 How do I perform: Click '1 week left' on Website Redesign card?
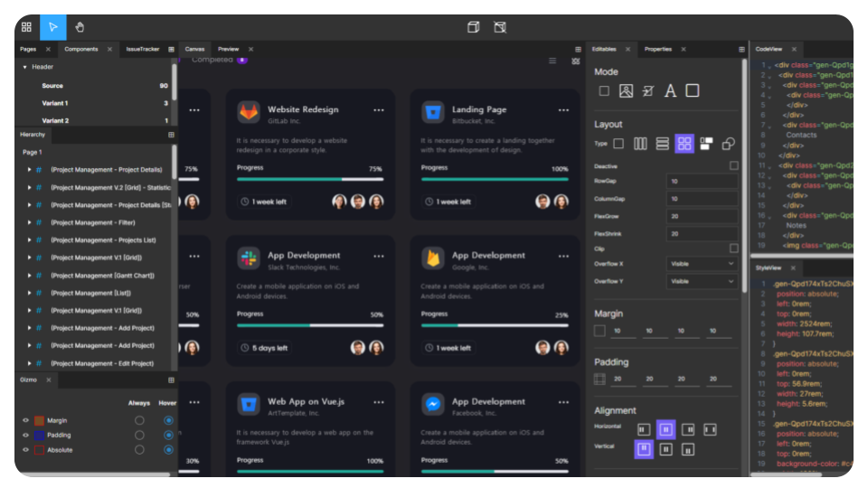(264, 202)
